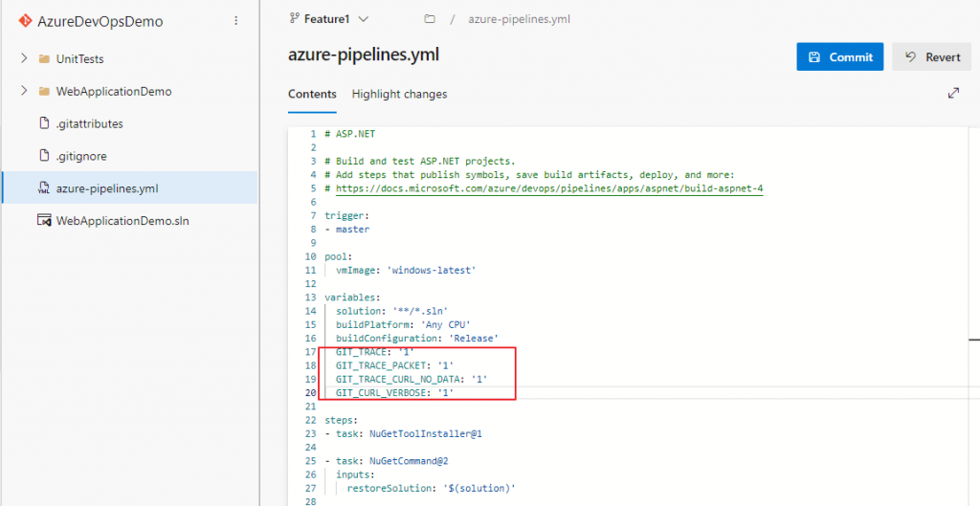Expand the WebApplicationDemo folder
Image resolution: width=980 pixels, height=506 pixels.
coord(24,91)
